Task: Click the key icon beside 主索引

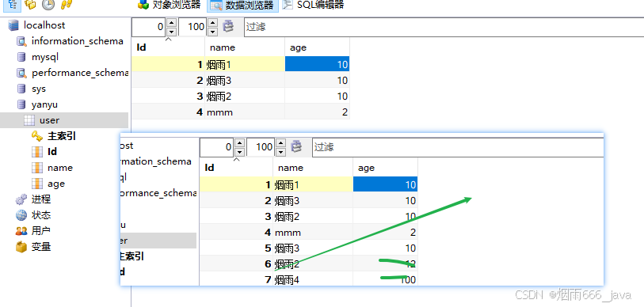Action: [x=37, y=136]
